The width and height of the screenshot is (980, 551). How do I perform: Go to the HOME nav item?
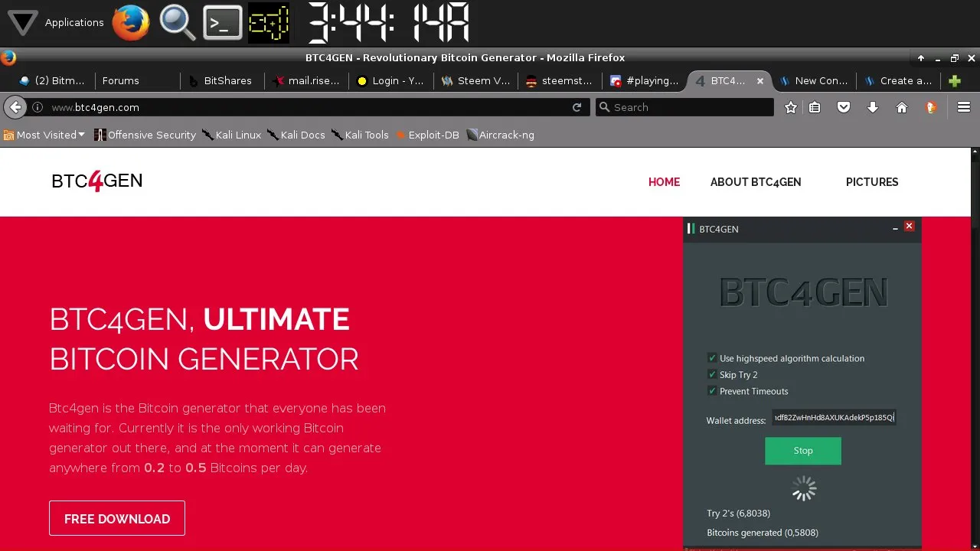click(x=664, y=182)
